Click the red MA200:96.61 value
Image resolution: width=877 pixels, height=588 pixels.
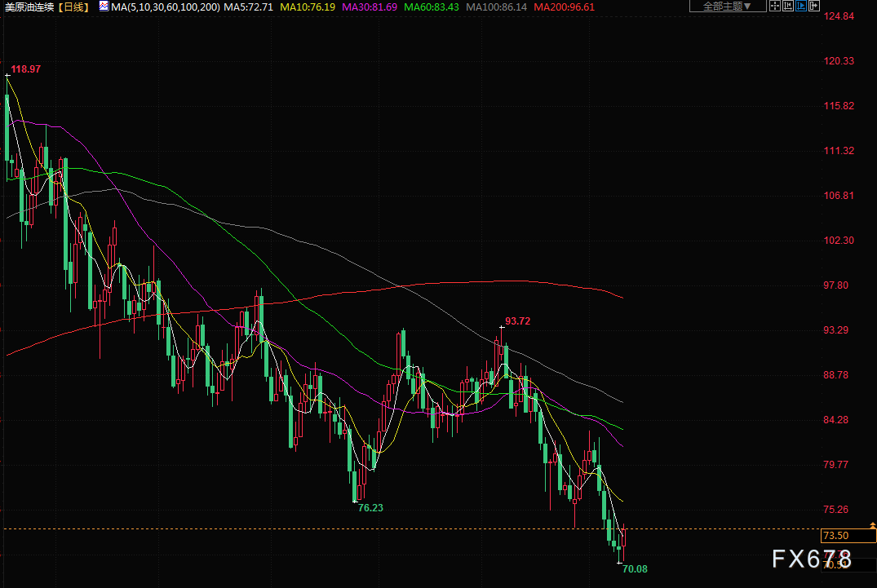tap(565, 7)
